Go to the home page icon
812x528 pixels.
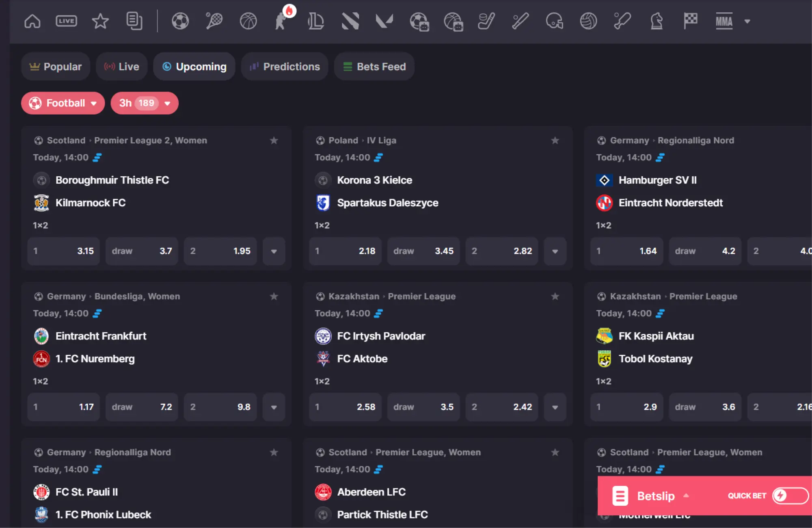click(32, 21)
